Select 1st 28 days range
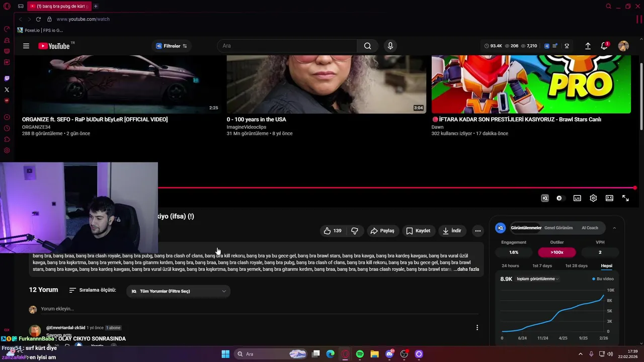Viewport: 644px width, 362px height. click(x=576, y=265)
